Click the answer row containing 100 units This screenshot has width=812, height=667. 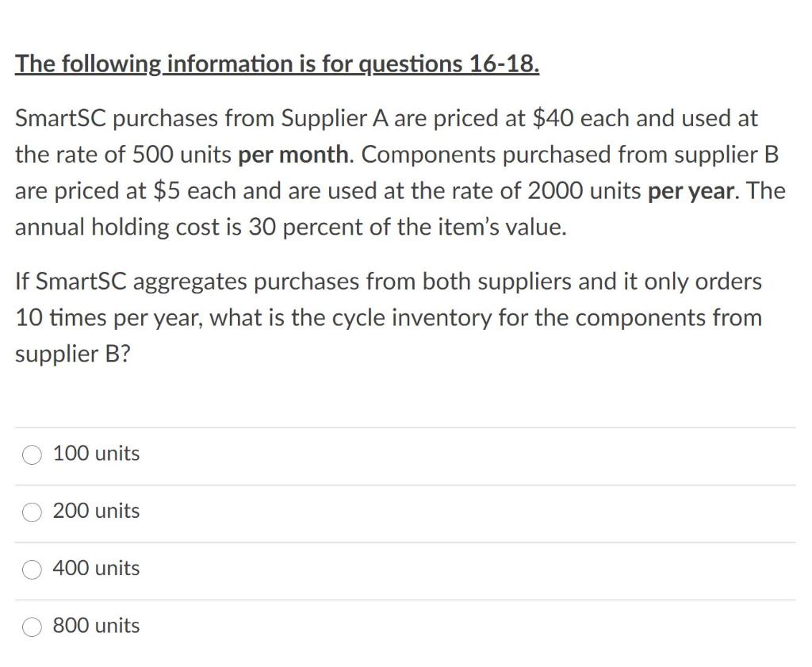(x=317, y=454)
